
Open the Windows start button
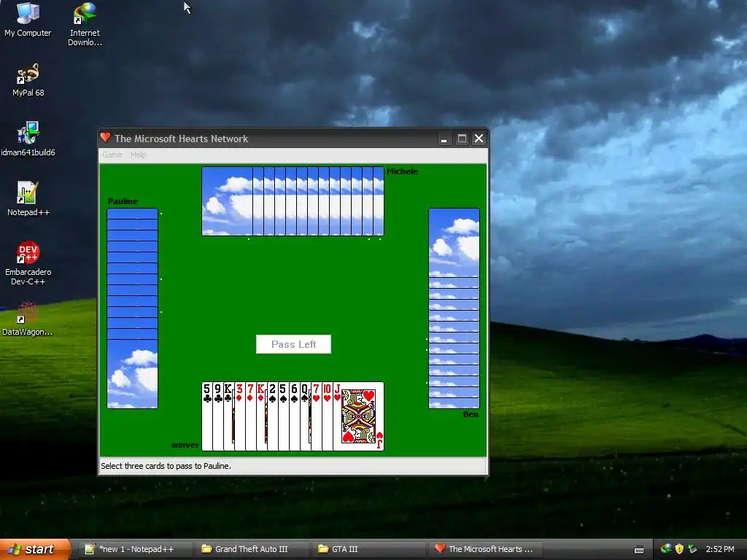point(35,549)
